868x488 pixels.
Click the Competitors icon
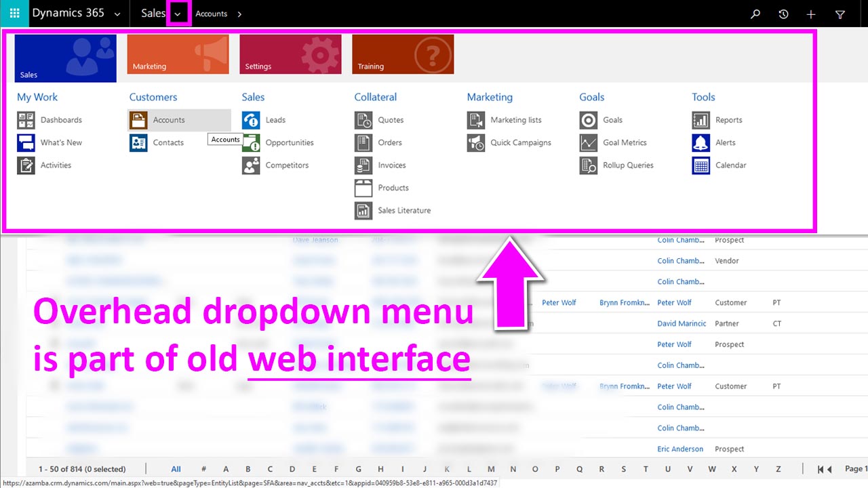(x=251, y=165)
